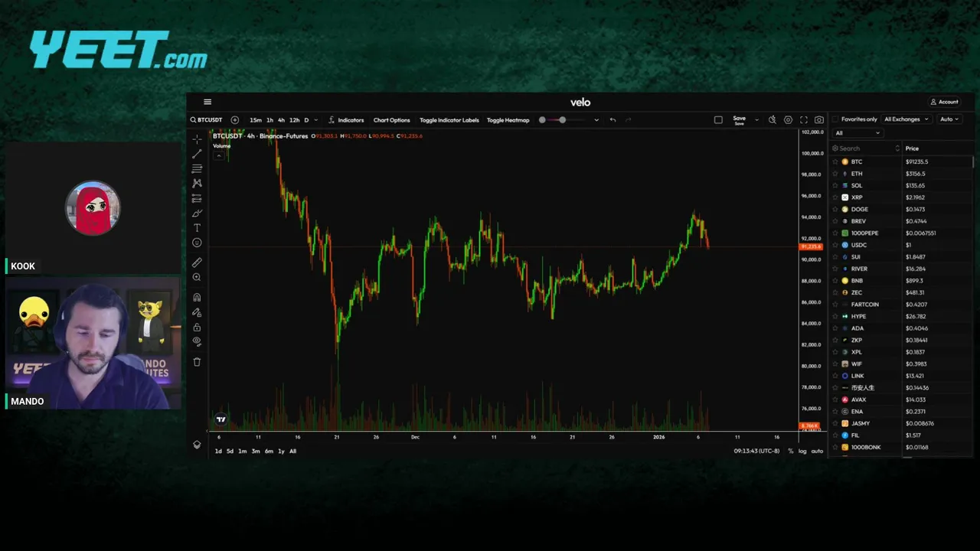This screenshot has height=551, width=980.
Task: Favorite DOGE with its star
Action: 835,209
